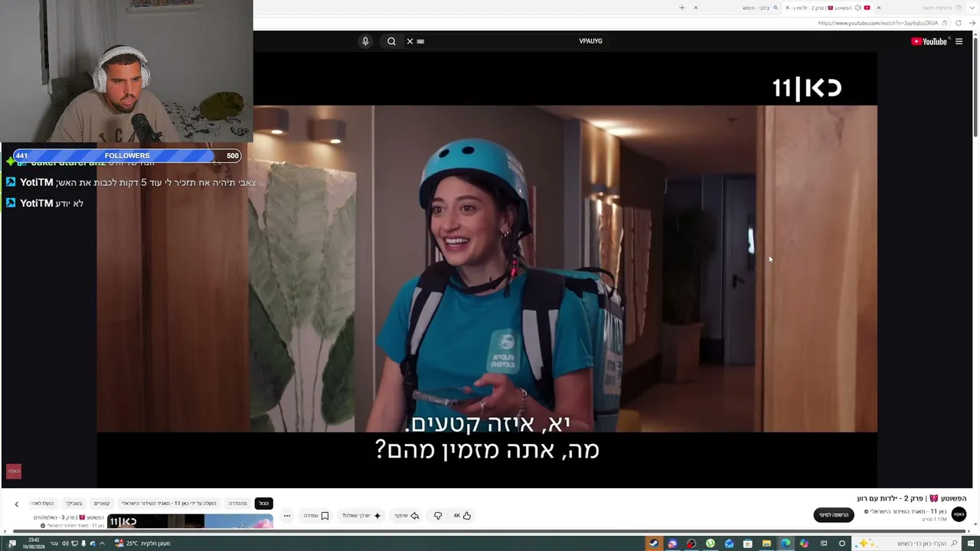Select the הועלו לאחרונה filter chip
Screen dimensions: 980x551
coord(41,504)
